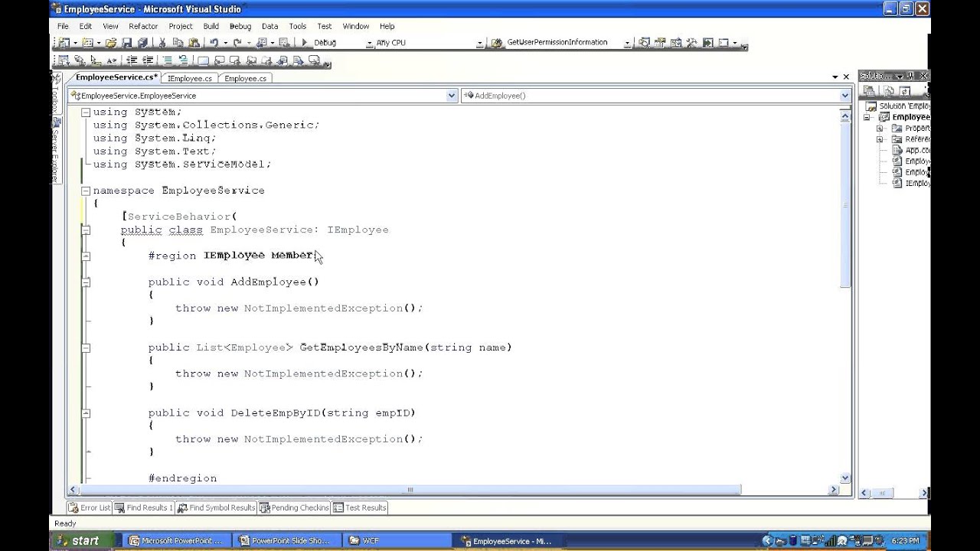Viewport: 980px width, 551px height.
Task: Click the code editor vertical scrollbar thumb
Action: (845, 207)
